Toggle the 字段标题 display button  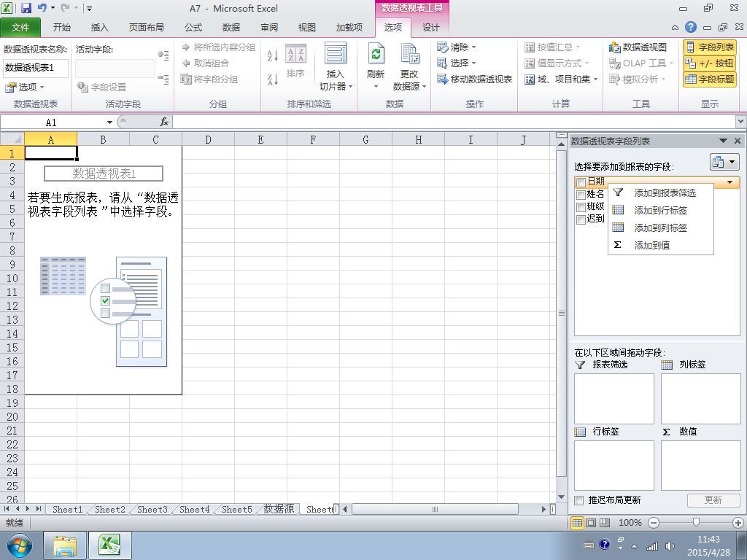pyautogui.click(x=710, y=79)
